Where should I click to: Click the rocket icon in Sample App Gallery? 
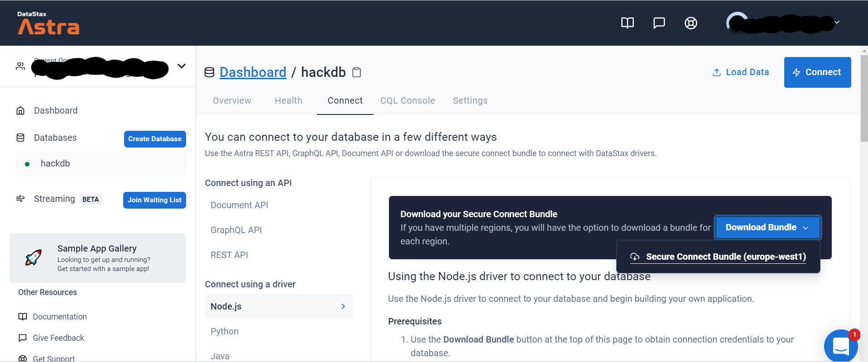coord(34,257)
